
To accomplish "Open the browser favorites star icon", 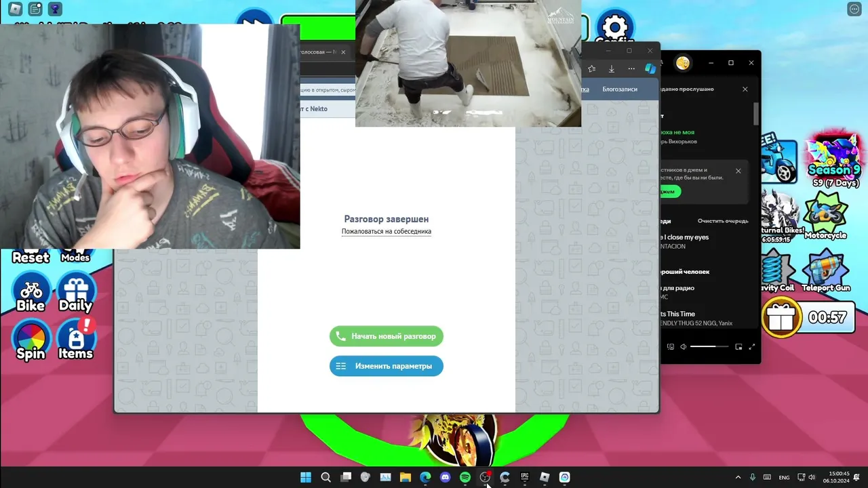I will 592,68.
